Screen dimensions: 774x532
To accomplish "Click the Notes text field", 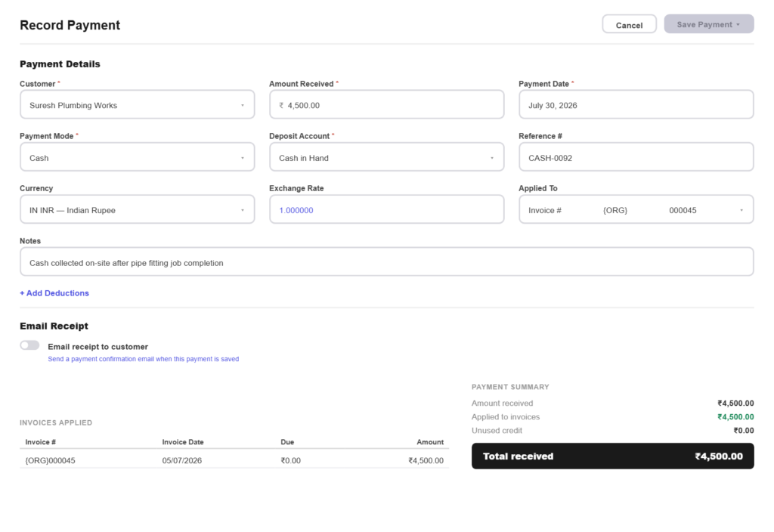I will pos(386,262).
